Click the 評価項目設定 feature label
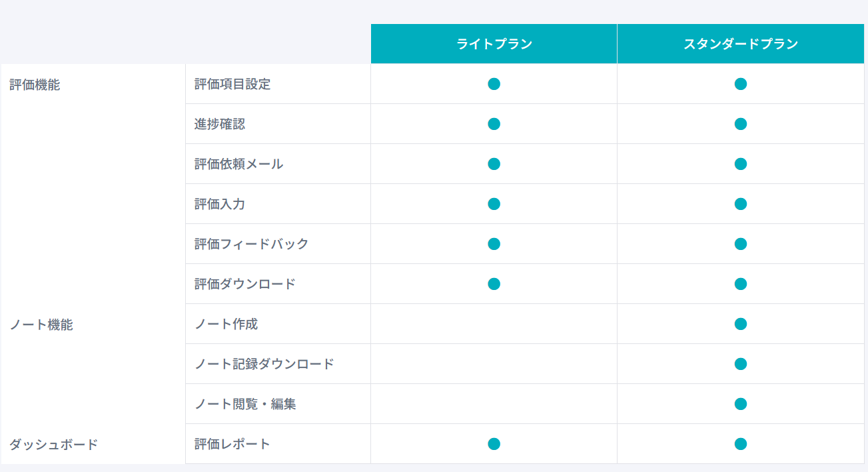Screen dimensions: 868x472 pos(232,84)
